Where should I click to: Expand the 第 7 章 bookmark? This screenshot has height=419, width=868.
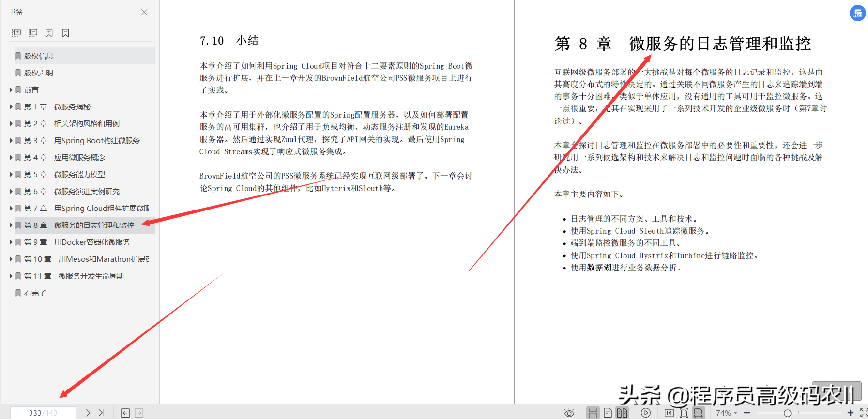coord(11,208)
